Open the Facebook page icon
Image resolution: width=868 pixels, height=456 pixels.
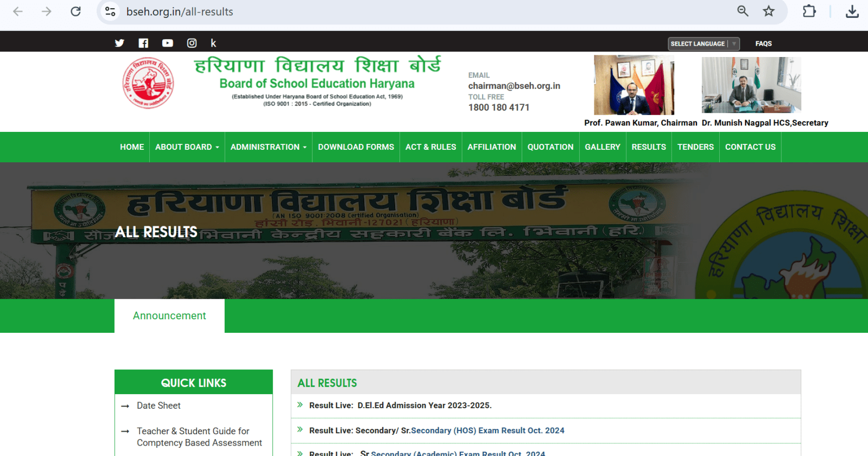pos(143,43)
